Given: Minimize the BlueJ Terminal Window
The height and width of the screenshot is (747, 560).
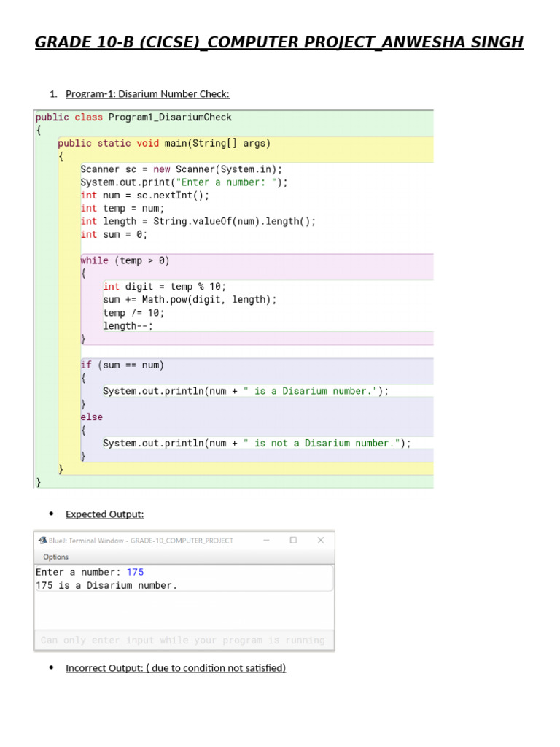Looking at the screenshot, I should [267, 541].
